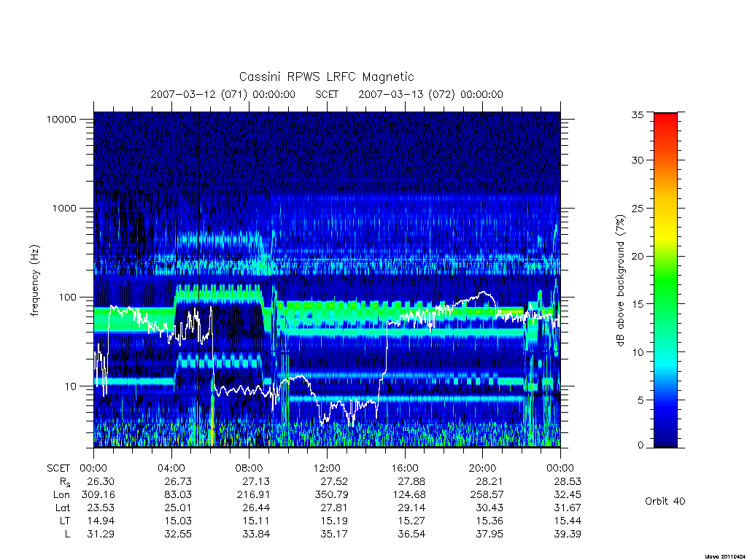
Task: Click the L-shell value "39.39"
Action: click(568, 534)
